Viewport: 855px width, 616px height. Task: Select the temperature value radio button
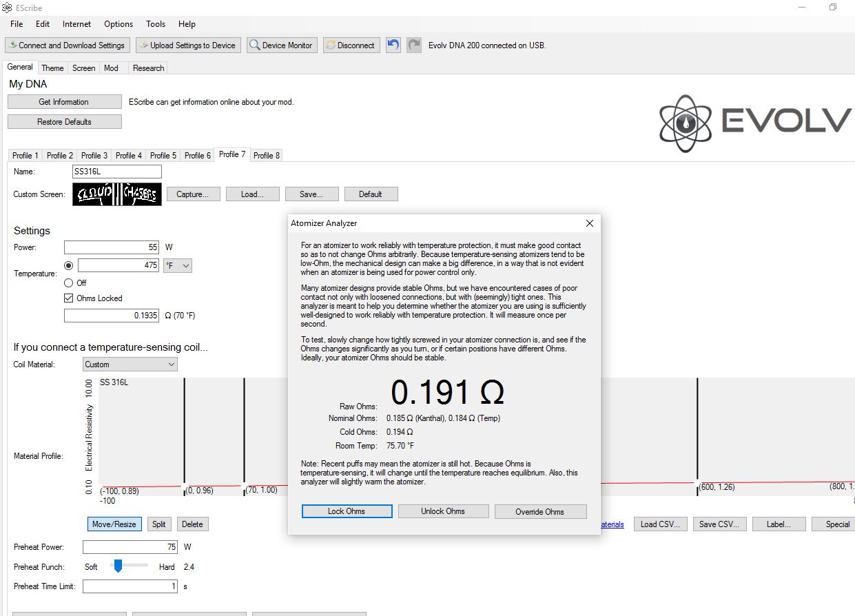68,265
